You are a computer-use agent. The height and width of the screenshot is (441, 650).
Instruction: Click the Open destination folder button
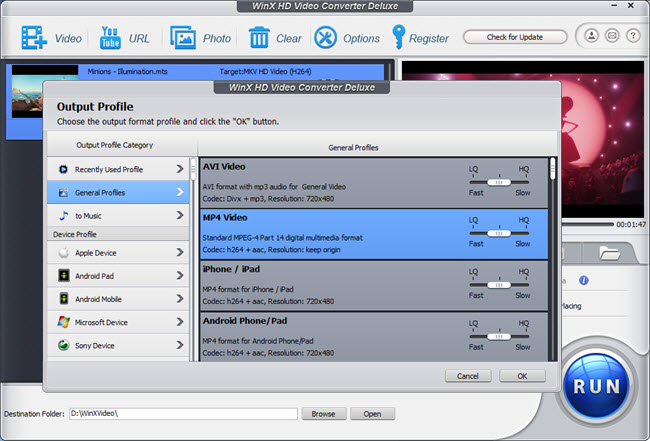pyautogui.click(x=372, y=414)
